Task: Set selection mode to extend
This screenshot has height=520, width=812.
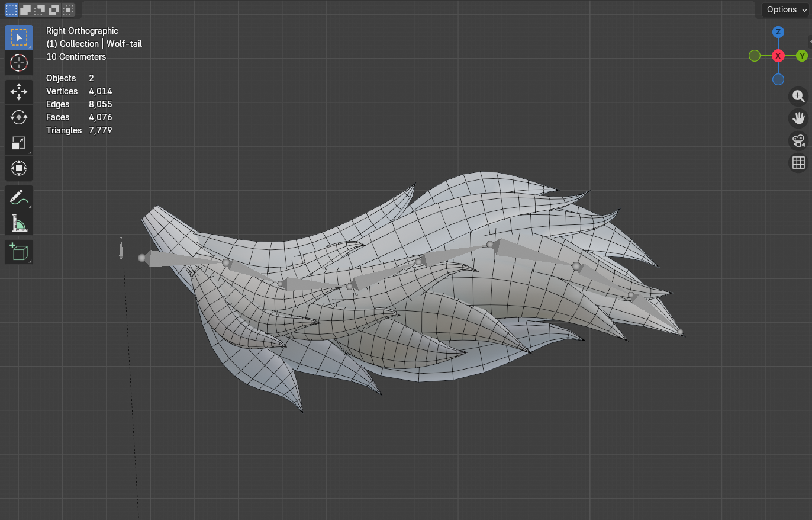Action: [25, 9]
